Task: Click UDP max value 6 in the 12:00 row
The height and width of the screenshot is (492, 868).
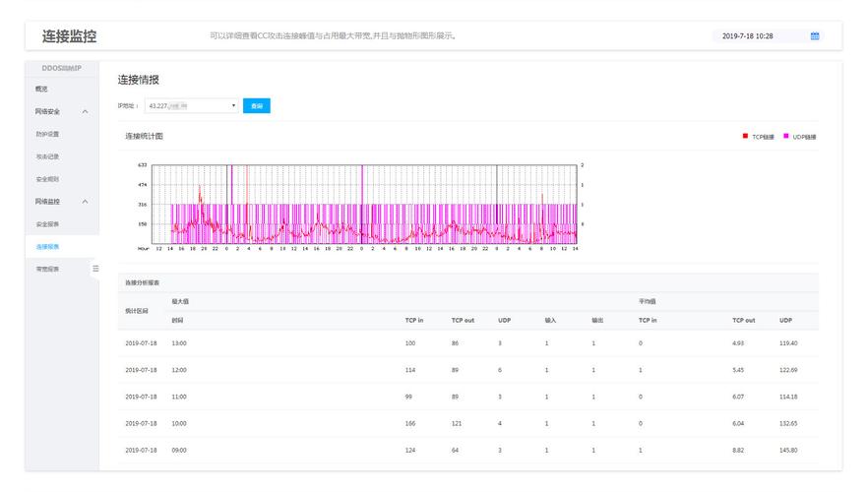Action: 500,370
